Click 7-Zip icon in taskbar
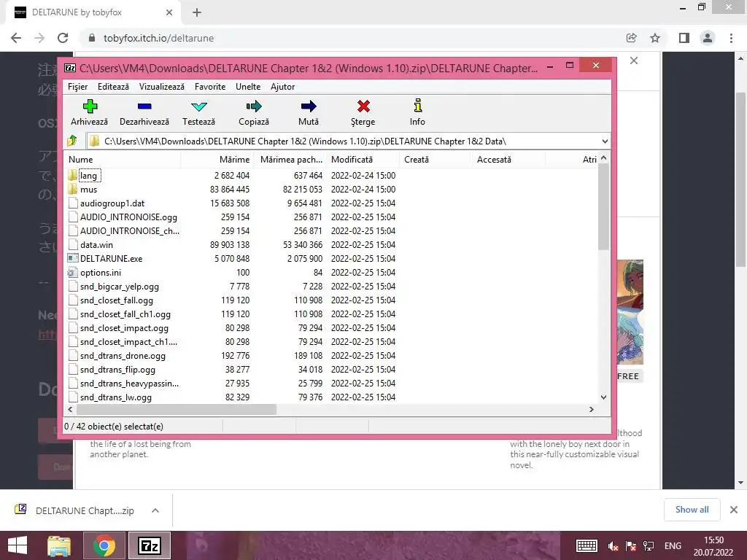The width and height of the screenshot is (747, 560). (150, 545)
